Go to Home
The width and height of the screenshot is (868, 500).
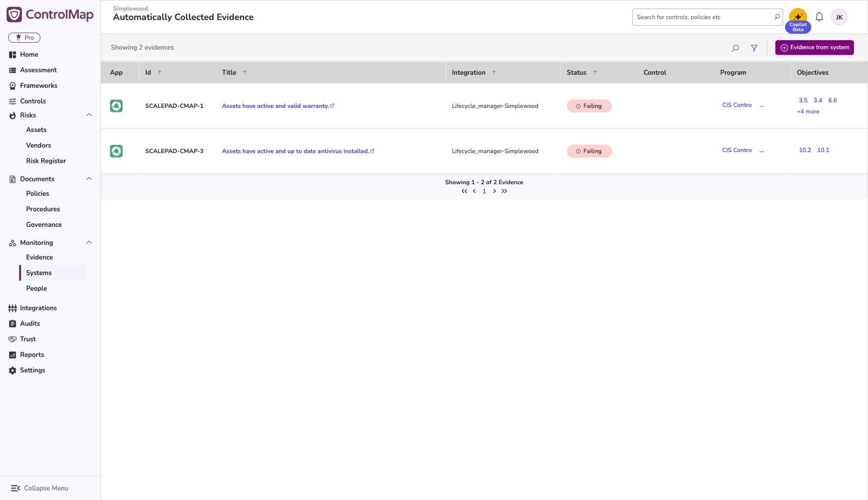click(29, 55)
